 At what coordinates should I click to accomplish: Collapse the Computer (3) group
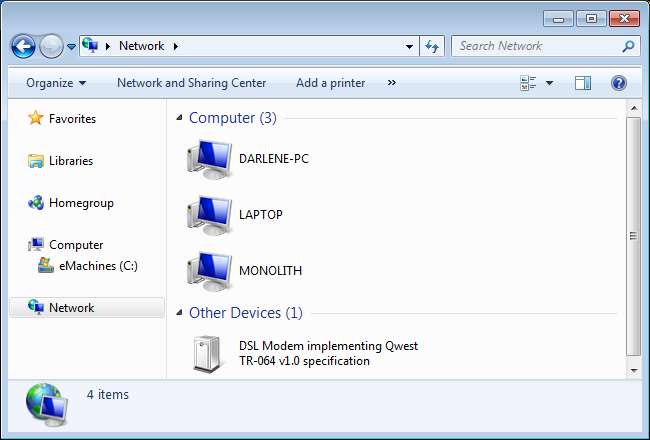click(x=179, y=118)
